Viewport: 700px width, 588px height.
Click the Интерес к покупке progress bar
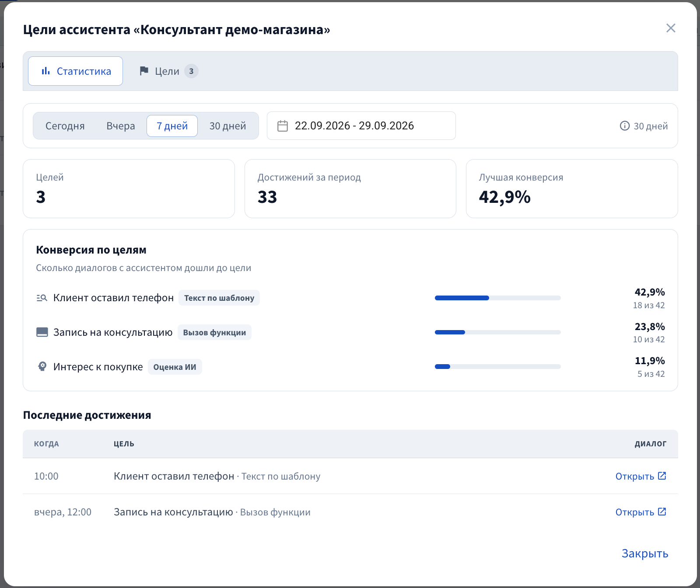[x=498, y=366]
